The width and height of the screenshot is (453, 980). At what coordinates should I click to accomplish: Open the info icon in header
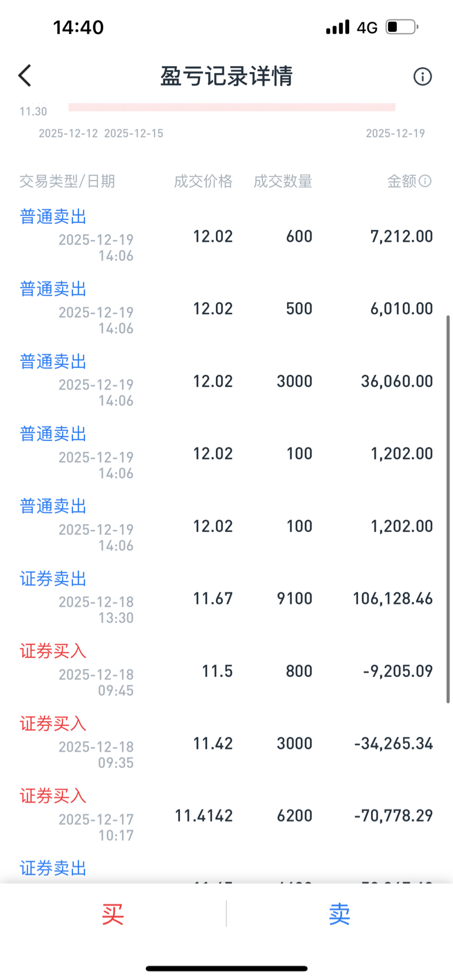422,77
